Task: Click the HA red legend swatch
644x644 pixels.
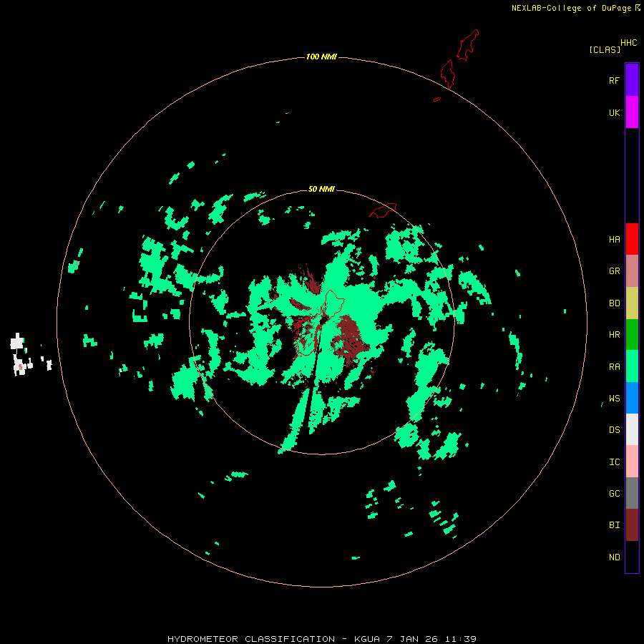Action: 632,239
